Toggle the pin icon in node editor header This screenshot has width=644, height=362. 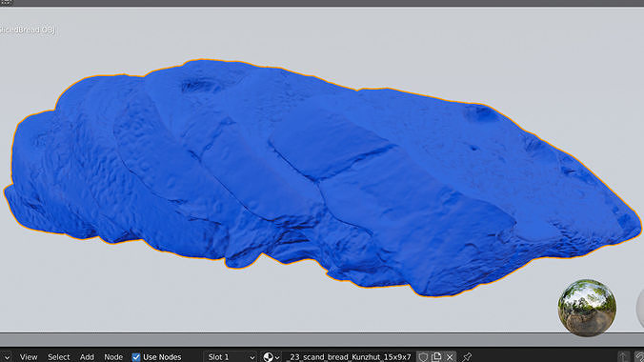(467, 356)
